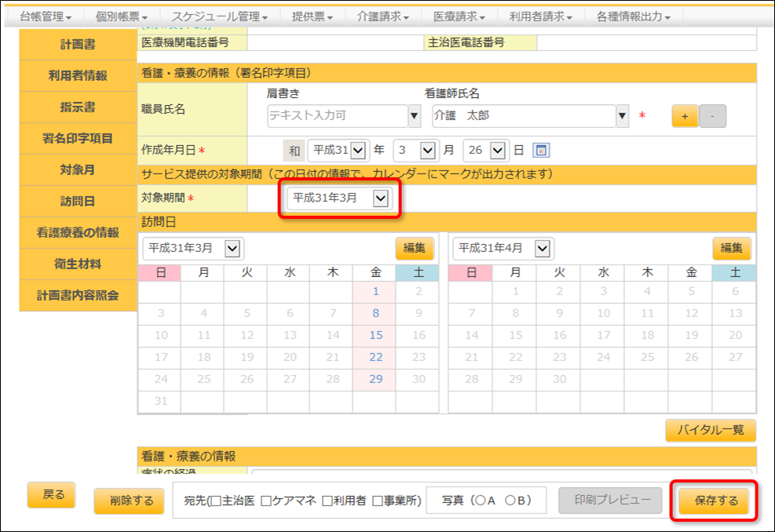Go to 計画書 in the sidebar

click(78, 45)
